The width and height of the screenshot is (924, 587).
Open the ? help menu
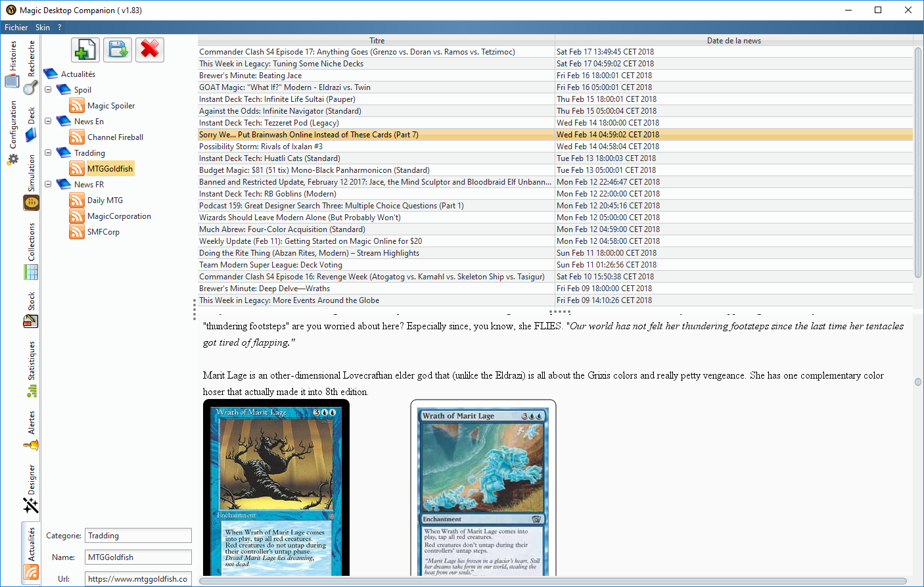59,28
